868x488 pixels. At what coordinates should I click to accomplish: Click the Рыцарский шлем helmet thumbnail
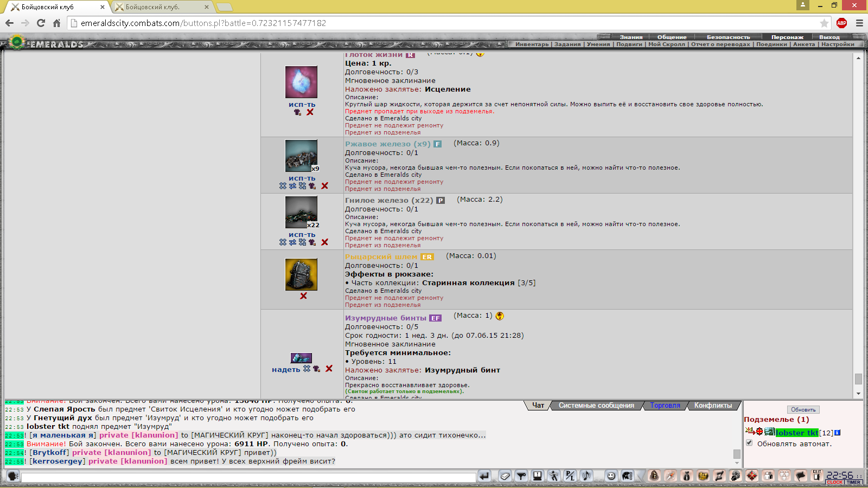point(301,274)
